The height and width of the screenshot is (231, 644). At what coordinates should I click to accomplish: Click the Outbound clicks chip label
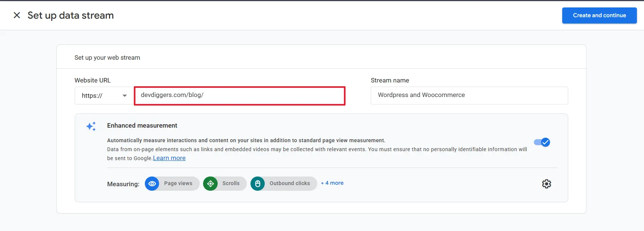290,183
